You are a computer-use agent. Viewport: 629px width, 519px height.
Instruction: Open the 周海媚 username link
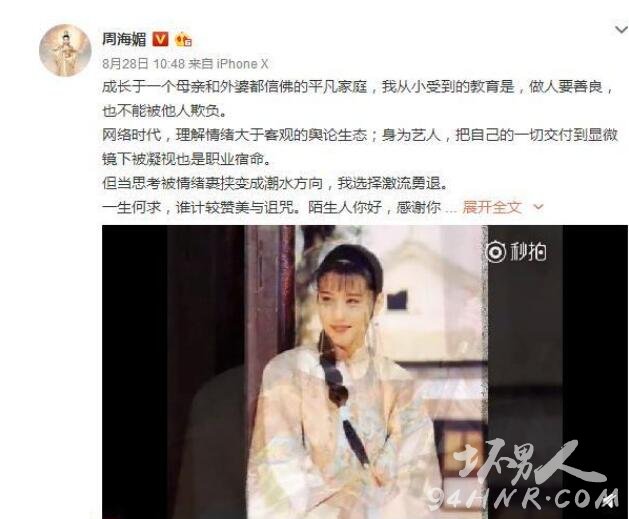(x=124, y=39)
